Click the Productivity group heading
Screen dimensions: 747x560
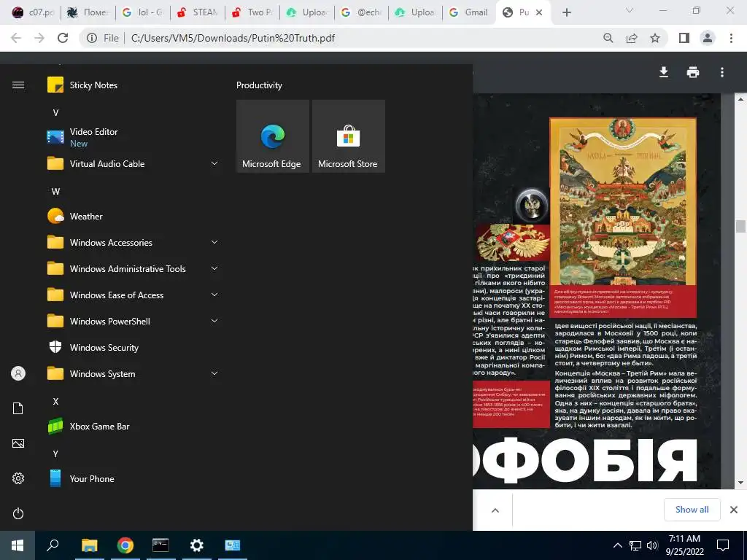pyautogui.click(x=259, y=85)
